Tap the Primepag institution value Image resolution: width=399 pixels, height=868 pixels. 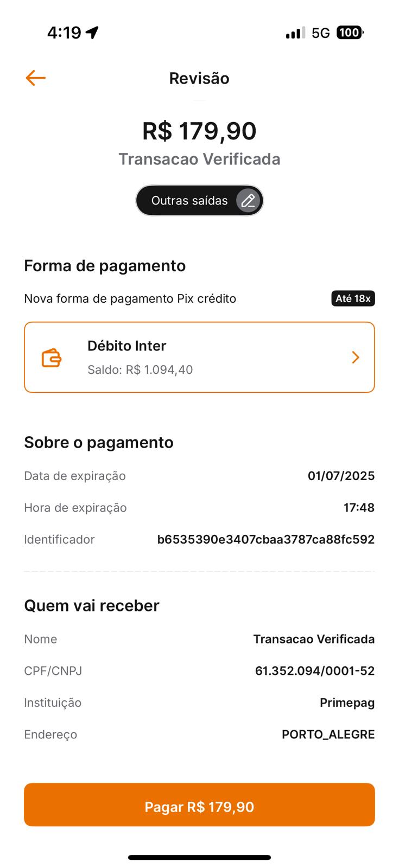click(347, 703)
